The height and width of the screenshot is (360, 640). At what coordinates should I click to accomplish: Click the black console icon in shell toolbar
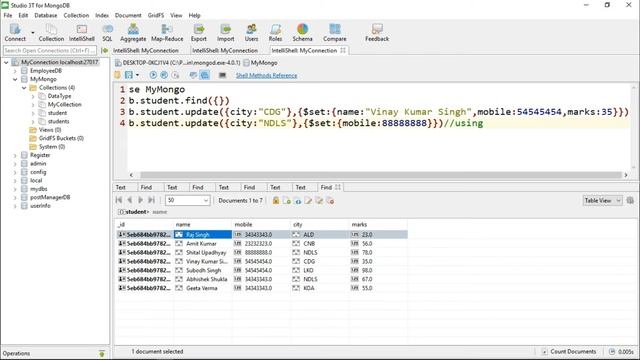[x=222, y=75]
